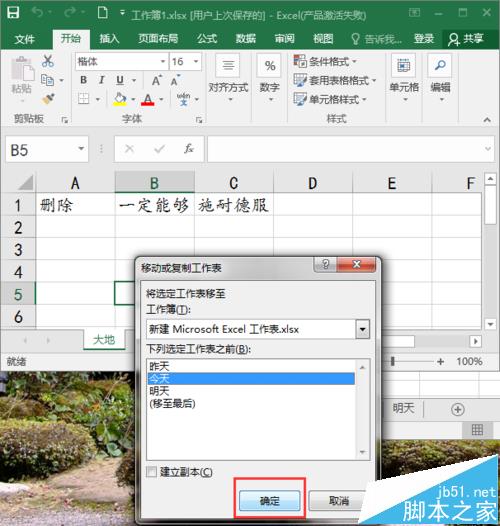Check the 建立副本 create copy checkbox
Viewport: 500px width, 526px height.
pos(151,472)
